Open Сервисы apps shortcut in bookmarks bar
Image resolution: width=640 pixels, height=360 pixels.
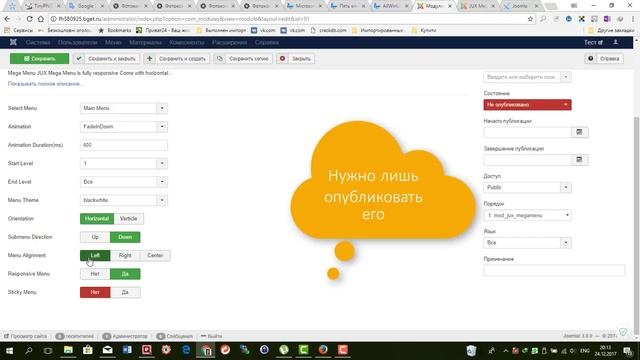point(18,30)
